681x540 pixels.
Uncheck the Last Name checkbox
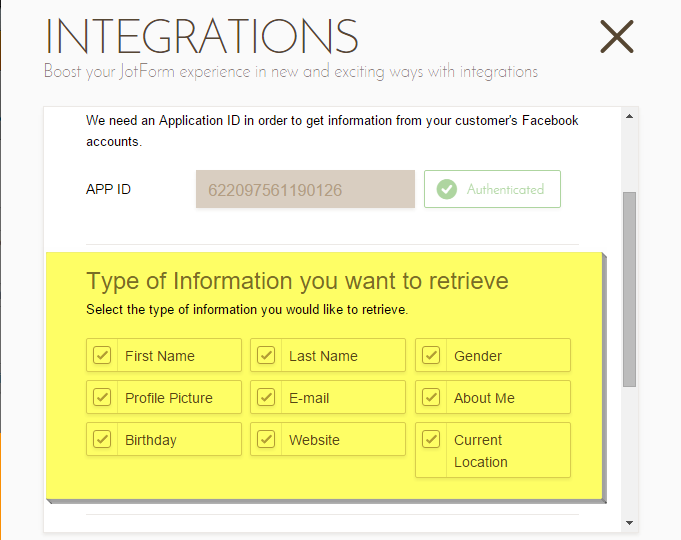pyautogui.click(x=266, y=355)
